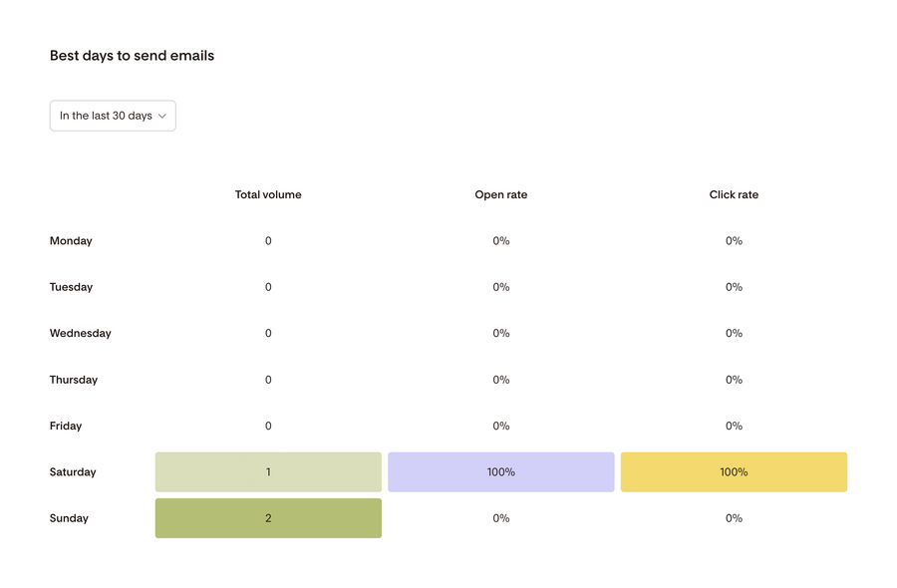
Task: Select the Sunday row label
Action: pos(68,518)
